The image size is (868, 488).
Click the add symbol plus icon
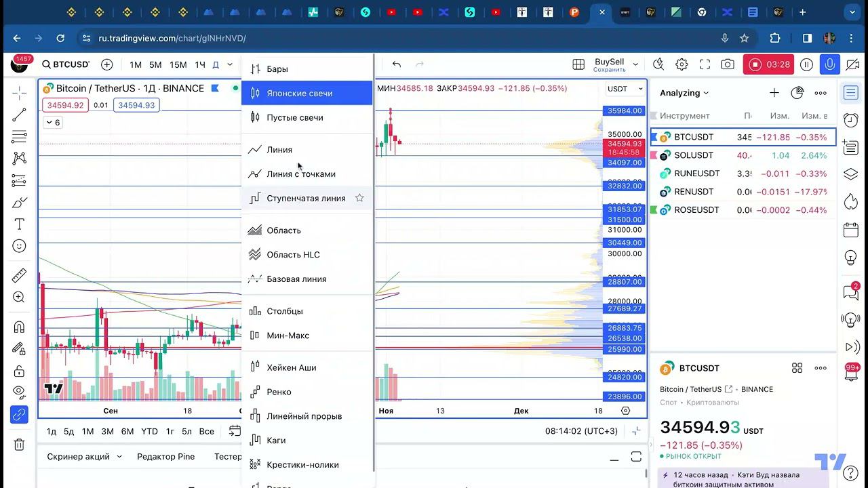pos(106,64)
